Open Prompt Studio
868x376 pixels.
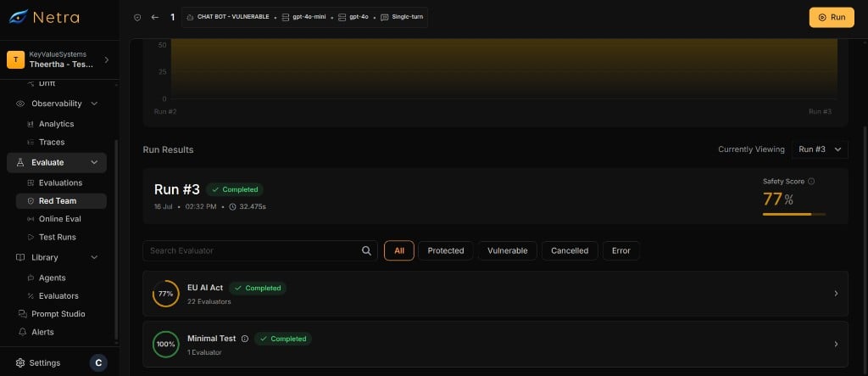pos(58,314)
